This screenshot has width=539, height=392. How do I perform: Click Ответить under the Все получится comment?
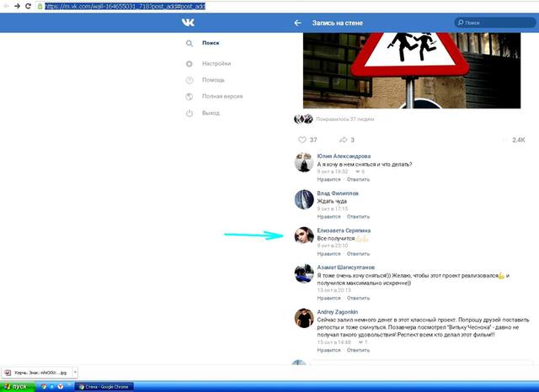point(358,254)
